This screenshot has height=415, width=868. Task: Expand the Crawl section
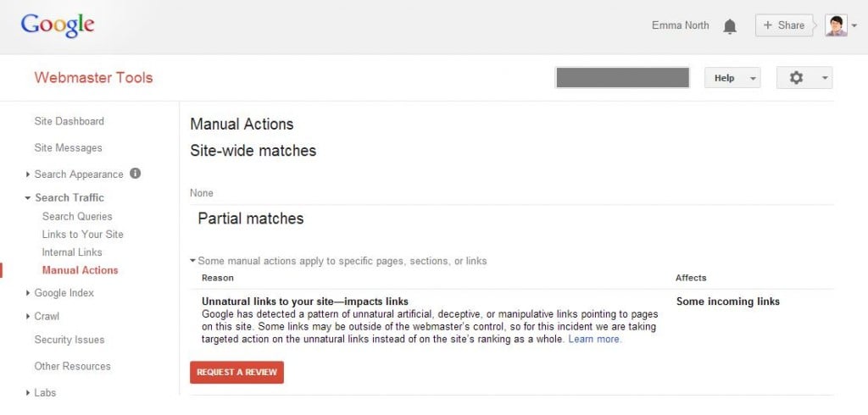click(x=28, y=316)
